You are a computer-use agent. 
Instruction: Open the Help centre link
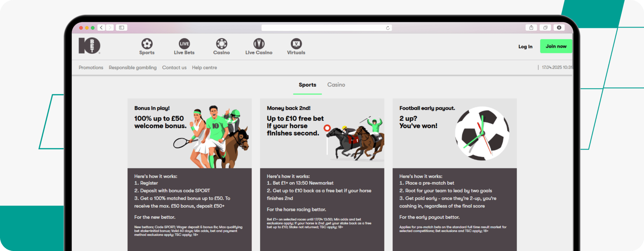204,68
